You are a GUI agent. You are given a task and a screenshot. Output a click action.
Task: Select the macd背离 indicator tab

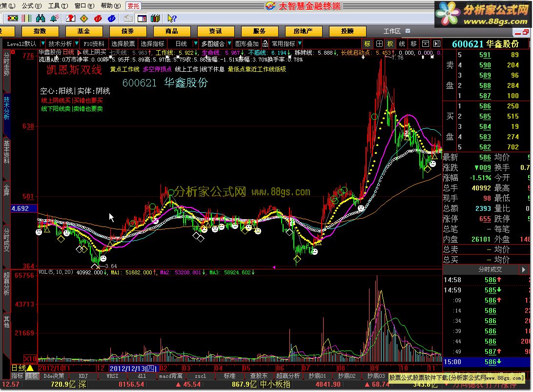pyautogui.click(x=171, y=376)
